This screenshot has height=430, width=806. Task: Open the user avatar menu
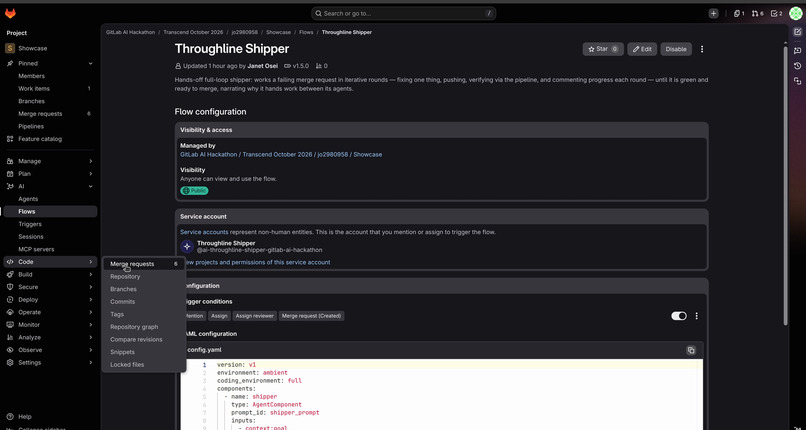[796, 13]
